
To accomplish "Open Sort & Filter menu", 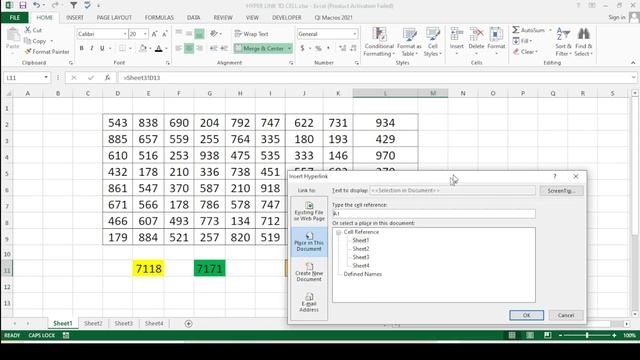I will tap(563, 42).
